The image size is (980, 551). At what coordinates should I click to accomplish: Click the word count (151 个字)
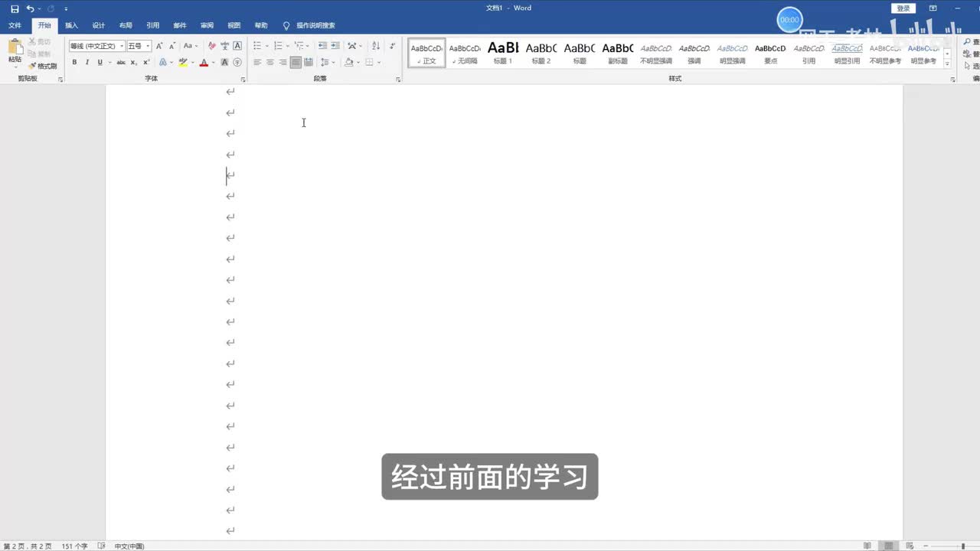[74, 546]
